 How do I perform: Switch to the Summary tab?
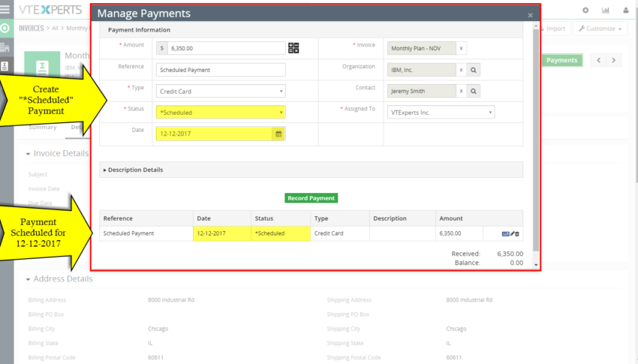[42, 127]
